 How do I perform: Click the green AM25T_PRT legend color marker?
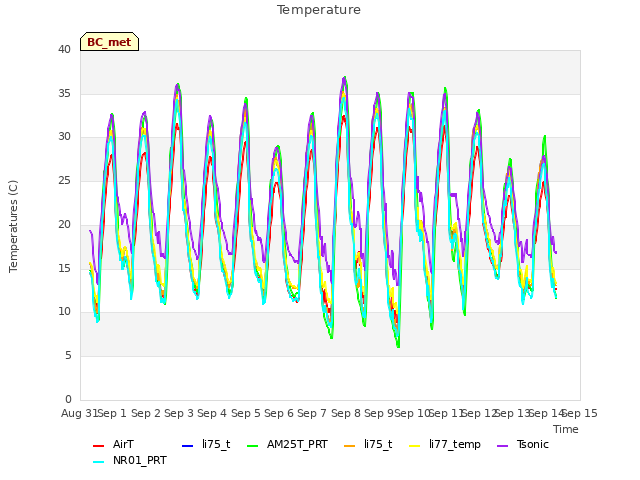tap(253, 446)
